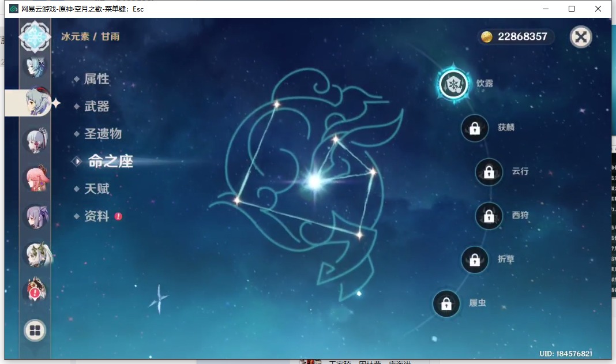616x364 pixels.
Task: Click the UID: 184576821 text
Action: pyautogui.click(x=566, y=354)
